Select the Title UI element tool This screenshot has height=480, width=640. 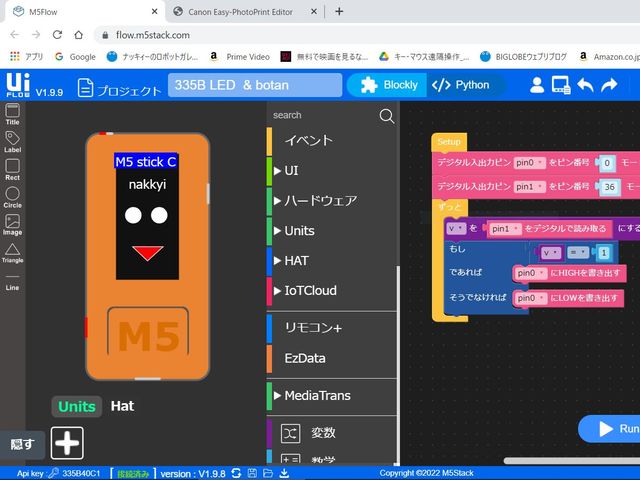(x=12, y=114)
